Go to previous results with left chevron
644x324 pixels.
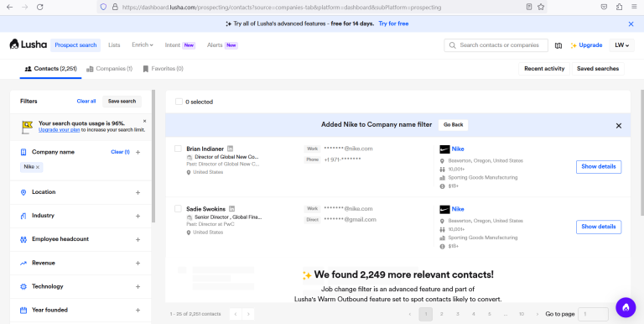point(236,314)
